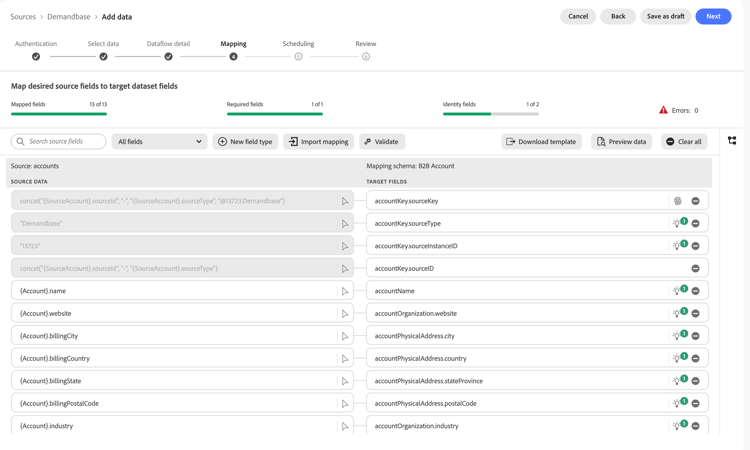Click source picker arrow for {Account}.website
This screenshot has width=750, height=450.
(345, 313)
